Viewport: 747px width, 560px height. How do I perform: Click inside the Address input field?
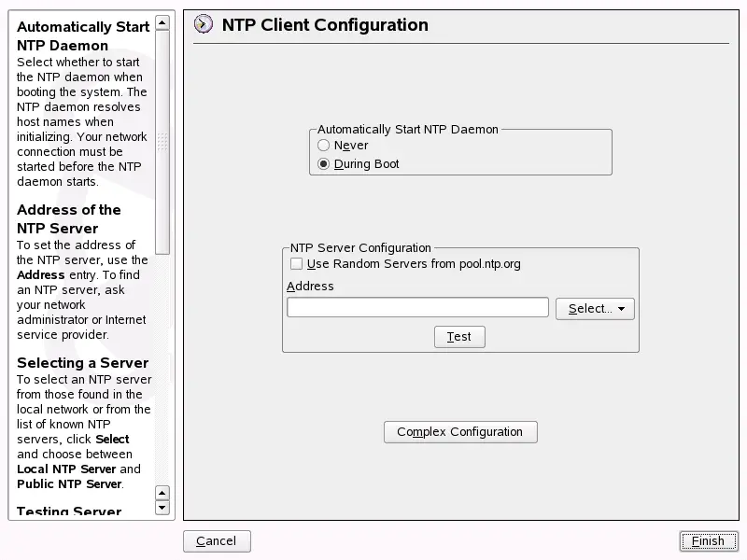pos(416,307)
